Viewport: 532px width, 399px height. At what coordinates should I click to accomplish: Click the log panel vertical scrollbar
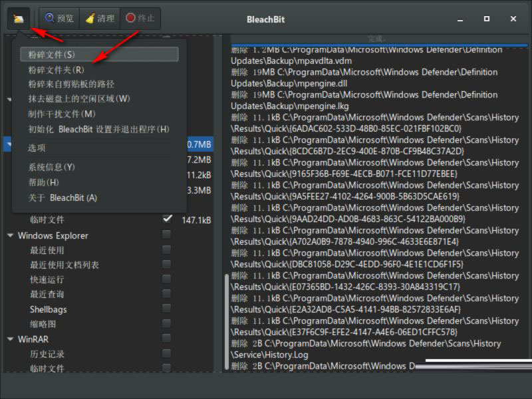(x=227, y=321)
